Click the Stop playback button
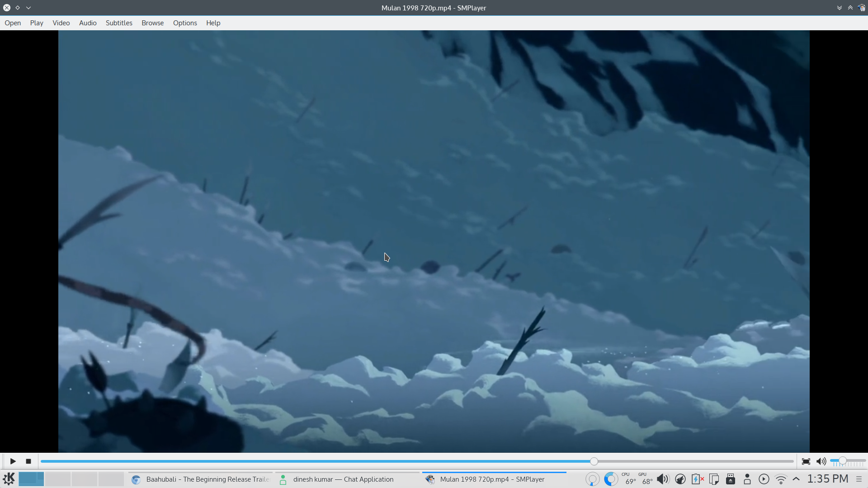This screenshot has width=868, height=488. pyautogui.click(x=28, y=461)
